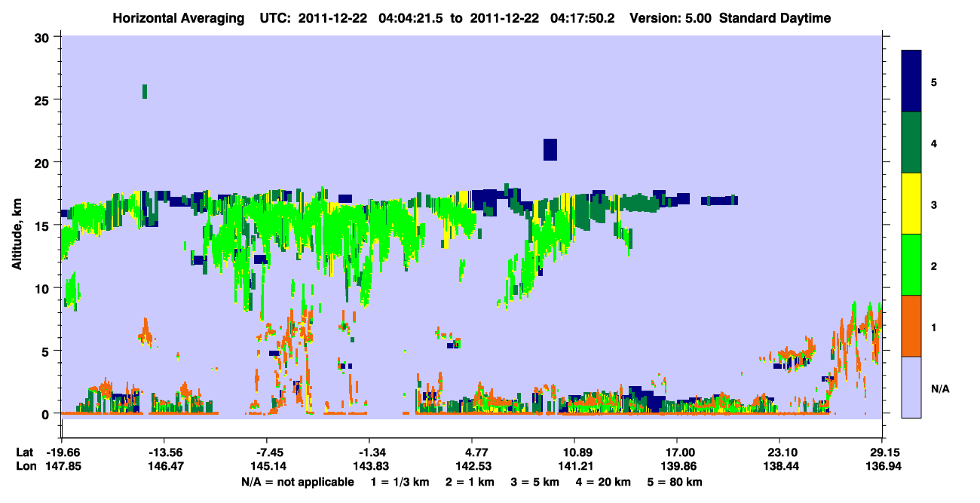
Task: Click the yellow colorbar segment labeled 3
Action: 911,204
